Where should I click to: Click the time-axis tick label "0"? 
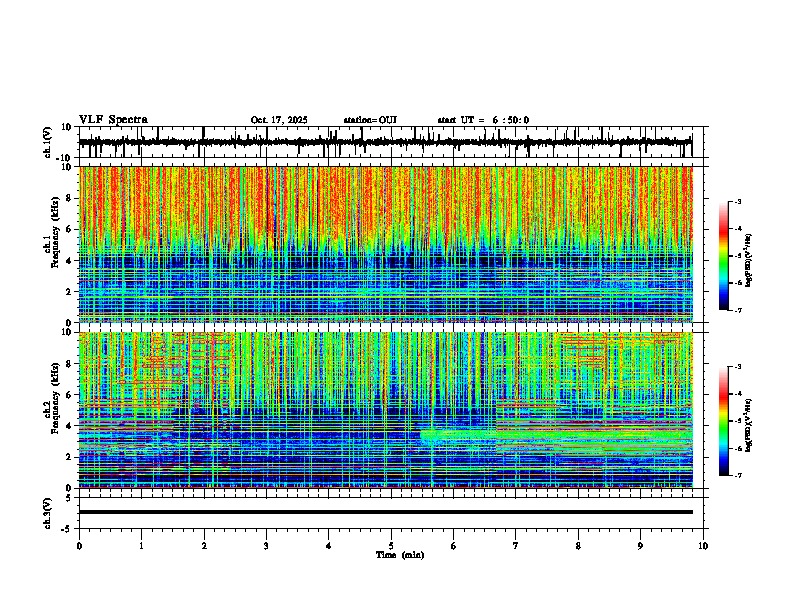point(79,546)
